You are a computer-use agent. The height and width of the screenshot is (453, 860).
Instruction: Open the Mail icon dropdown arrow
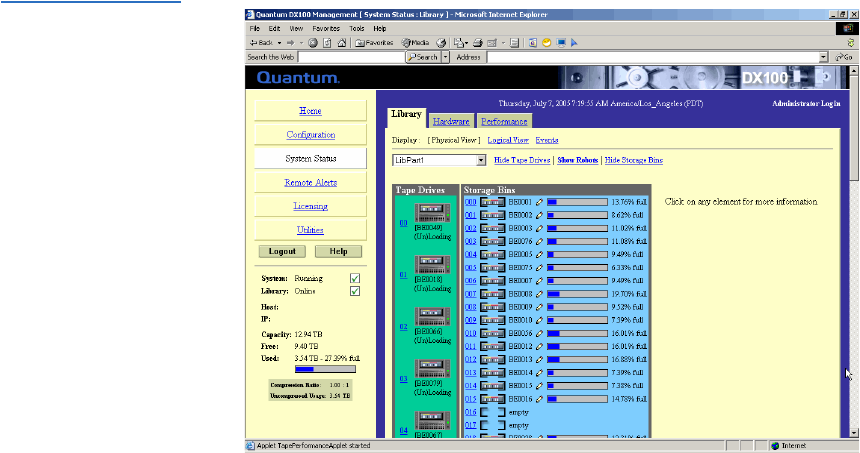(x=466, y=43)
